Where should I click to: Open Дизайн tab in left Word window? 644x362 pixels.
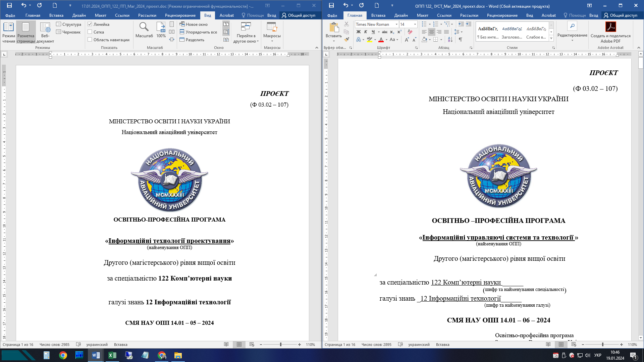tap(79, 15)
